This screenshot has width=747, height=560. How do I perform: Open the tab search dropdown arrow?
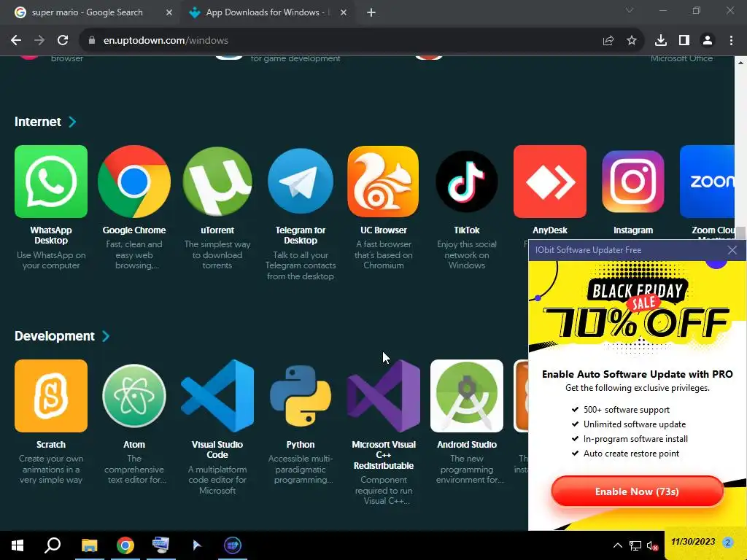click(x=630, y=10)
